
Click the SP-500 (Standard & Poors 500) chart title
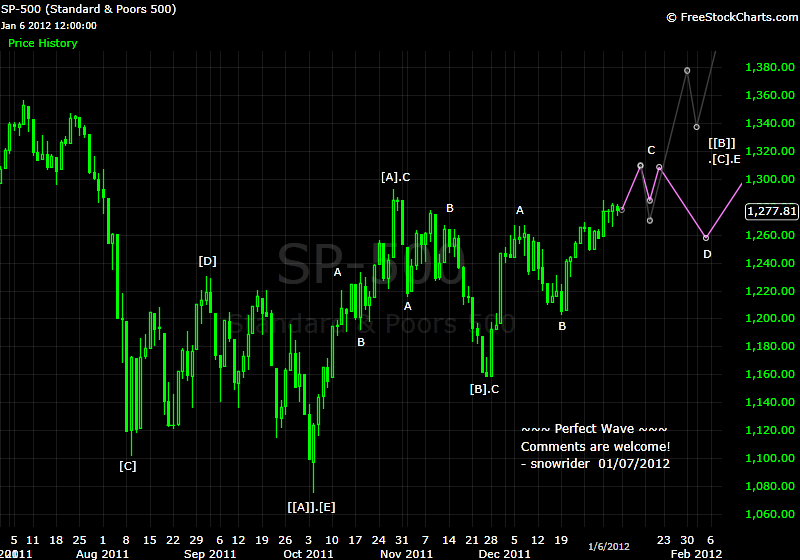coord(88,9)
